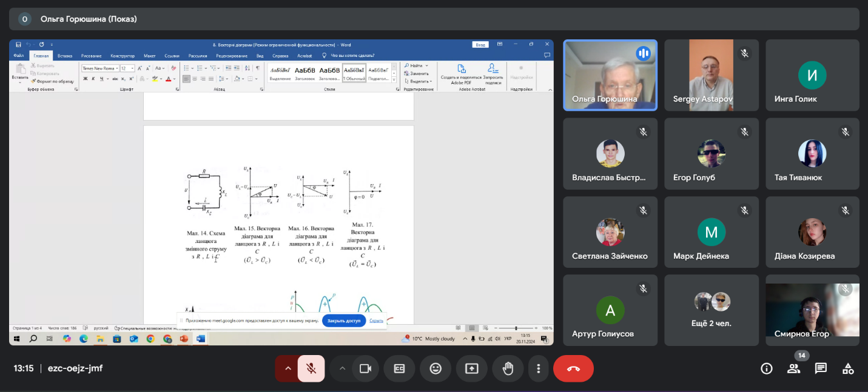Viewport: 868px width, 392px height.
Task: Toggle strikethrough formatting
Action: [x=115, y=79]
